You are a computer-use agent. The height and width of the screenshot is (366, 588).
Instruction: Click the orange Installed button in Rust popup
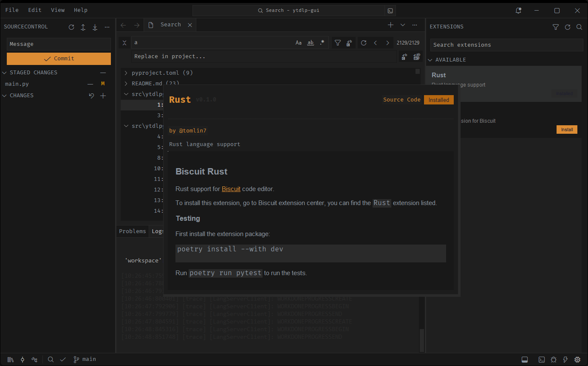pos(439,100)
